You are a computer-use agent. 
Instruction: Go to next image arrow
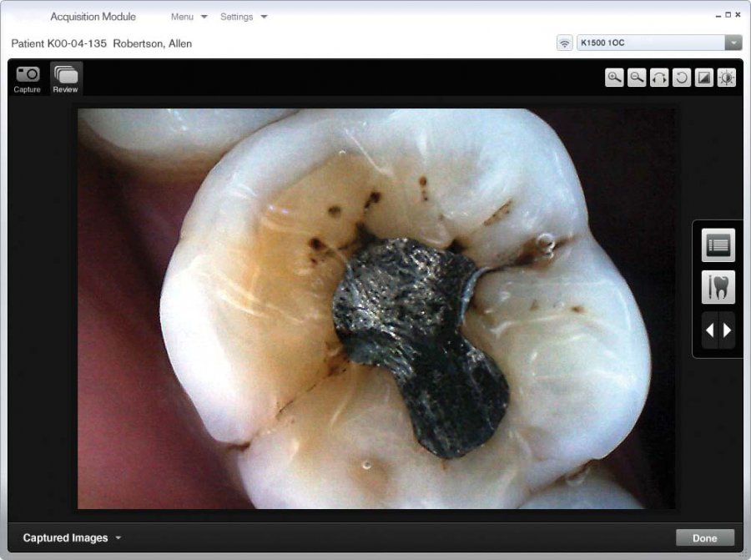[727, 330]
